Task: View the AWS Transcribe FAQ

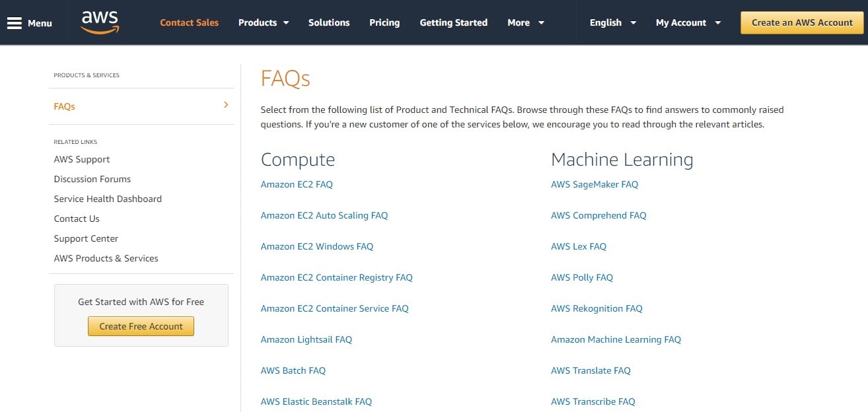Action: pos(593,401)
